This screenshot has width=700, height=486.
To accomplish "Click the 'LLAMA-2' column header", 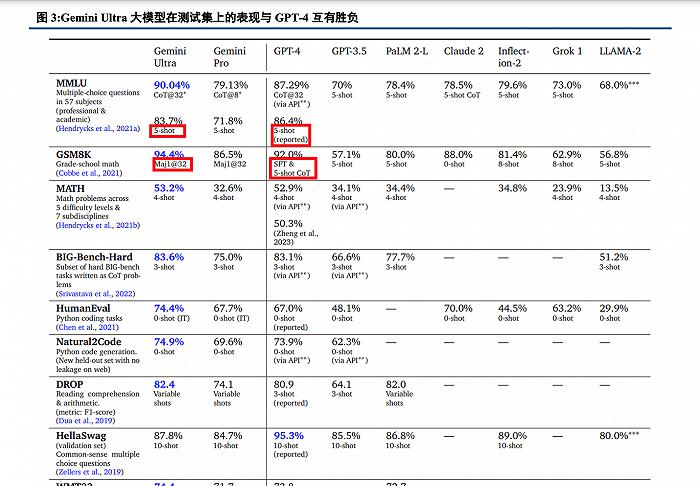I will [620, 51].
